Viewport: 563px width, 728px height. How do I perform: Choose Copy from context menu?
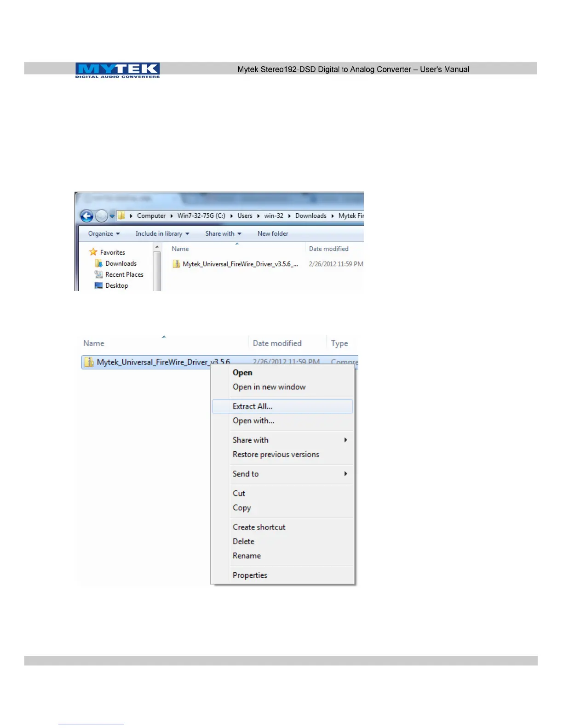[242, 508]
